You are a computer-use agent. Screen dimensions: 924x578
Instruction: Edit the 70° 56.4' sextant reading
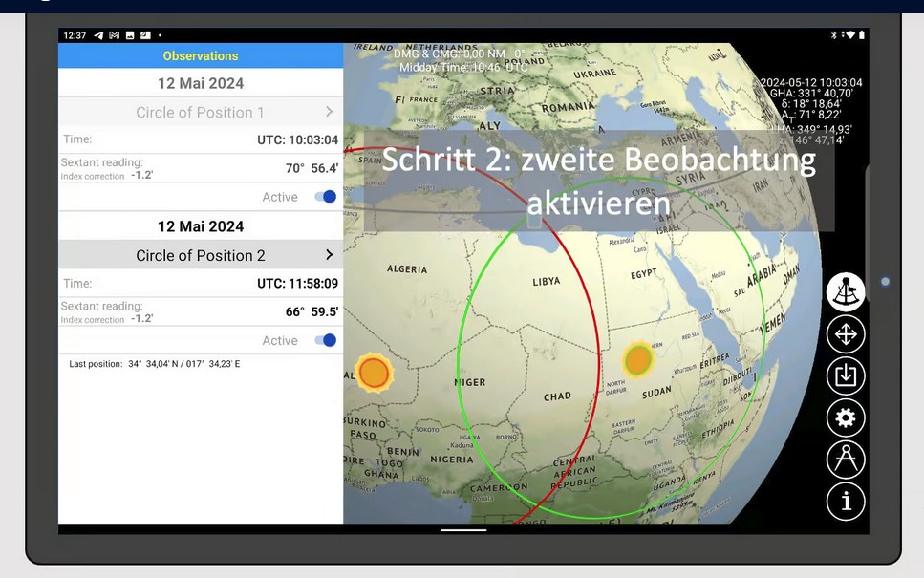(x=312, y=168)
